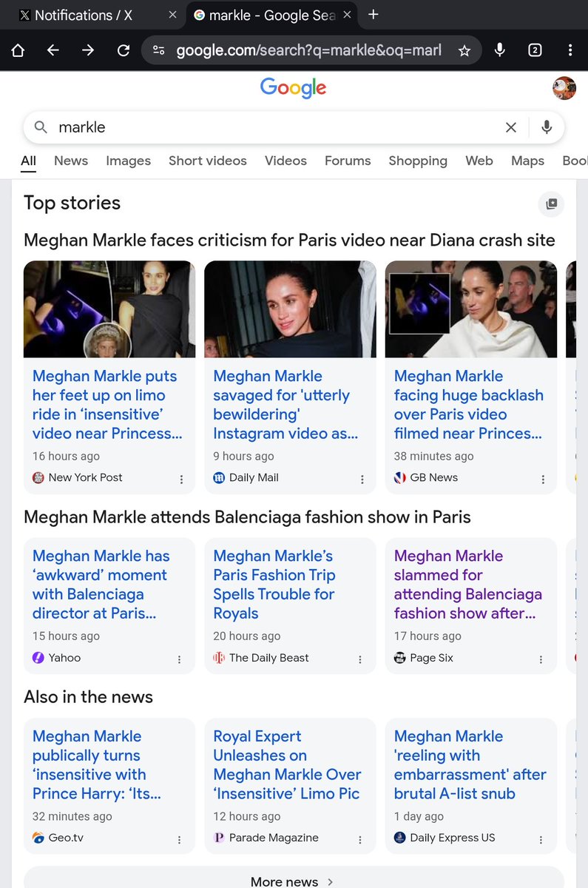Open 'savaged for utterly bewildering' article

click(x=285, y=405)
